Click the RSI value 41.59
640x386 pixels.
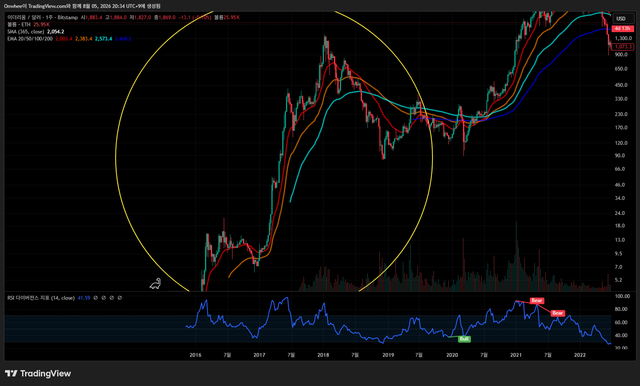84,298
